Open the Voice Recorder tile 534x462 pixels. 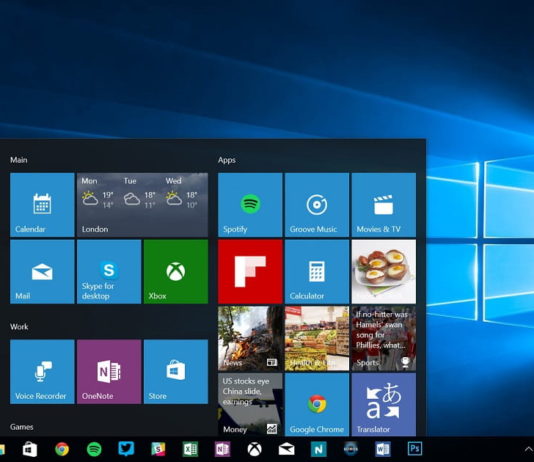click(x=42, y=371)
